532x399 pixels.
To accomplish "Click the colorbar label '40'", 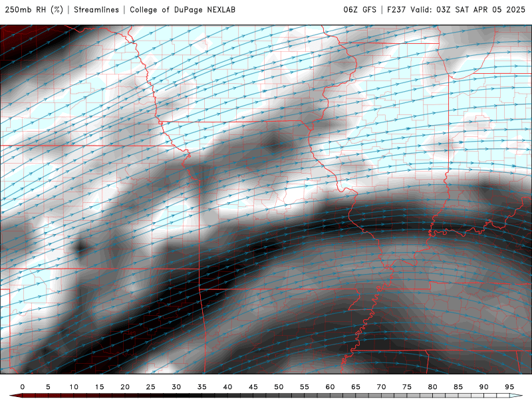I will tap(227, 387).
